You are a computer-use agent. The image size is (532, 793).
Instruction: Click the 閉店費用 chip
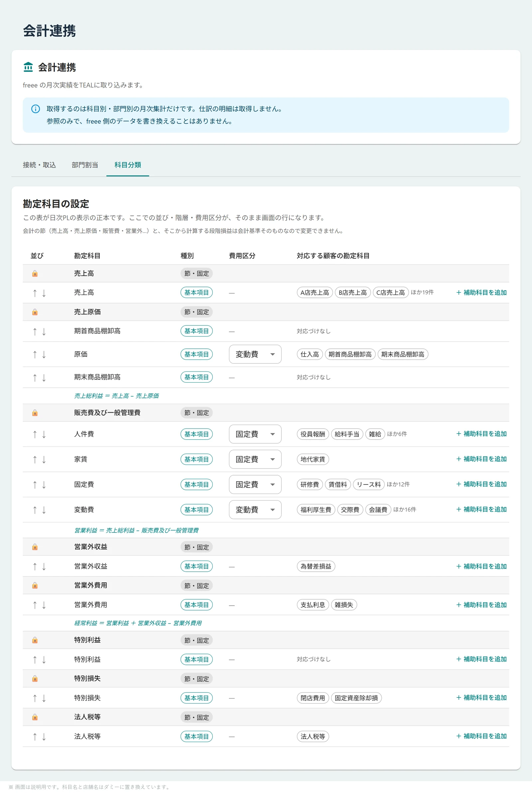(313, 698)
